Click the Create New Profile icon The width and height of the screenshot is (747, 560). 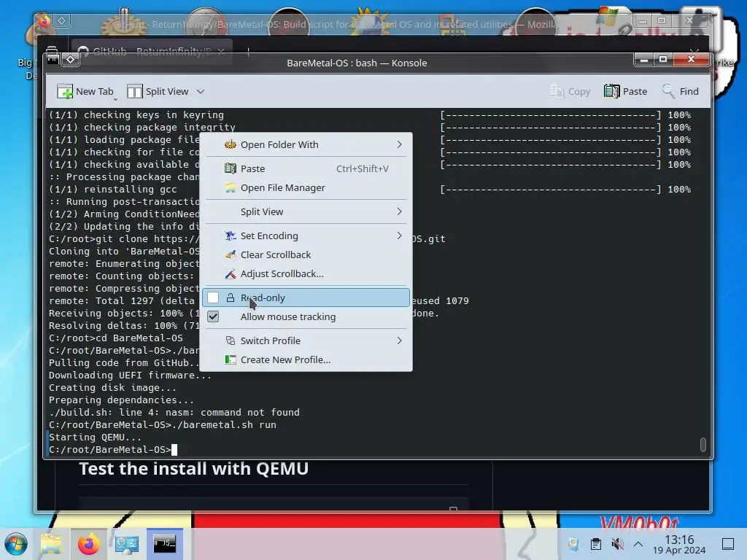[231, 359]
